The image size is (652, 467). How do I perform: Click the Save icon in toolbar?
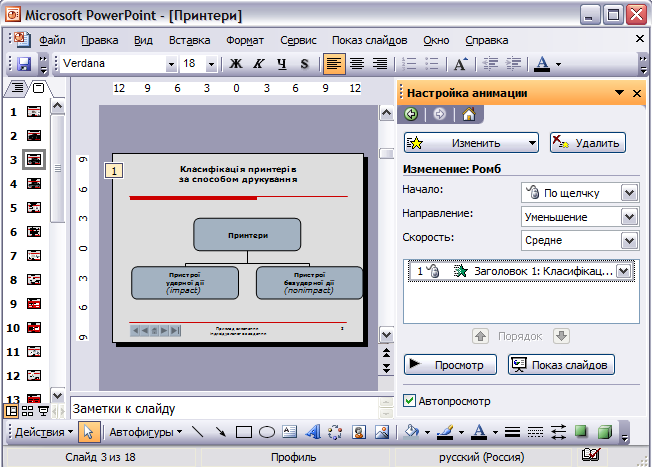pyautogui.click(x=24, y=64)
